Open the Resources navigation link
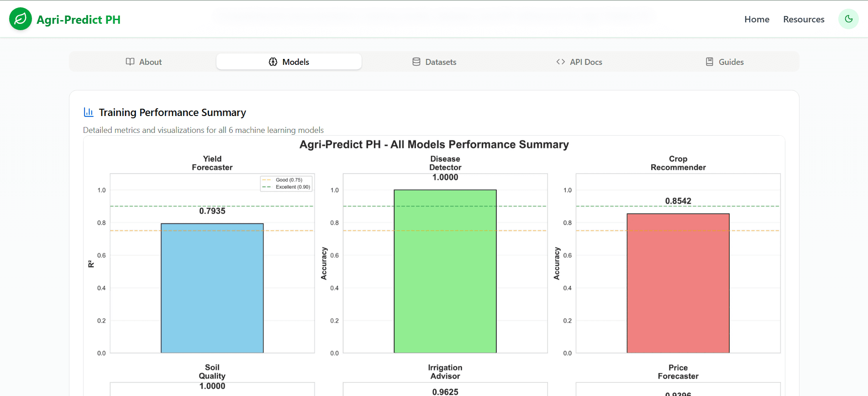 pos(804,19)
